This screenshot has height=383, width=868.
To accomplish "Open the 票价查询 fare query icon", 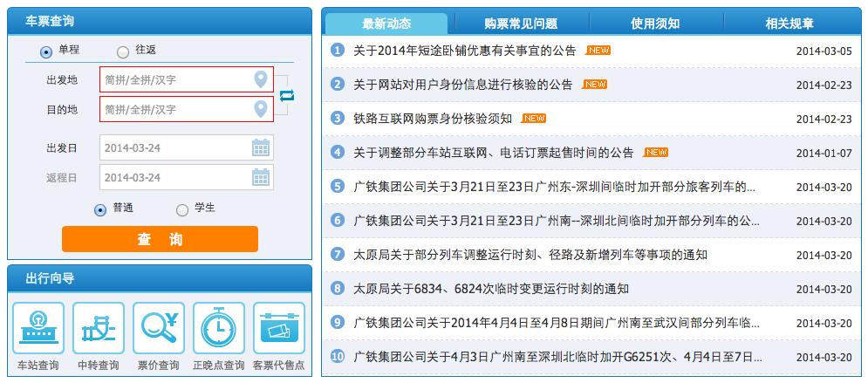I will pos(159,328).
